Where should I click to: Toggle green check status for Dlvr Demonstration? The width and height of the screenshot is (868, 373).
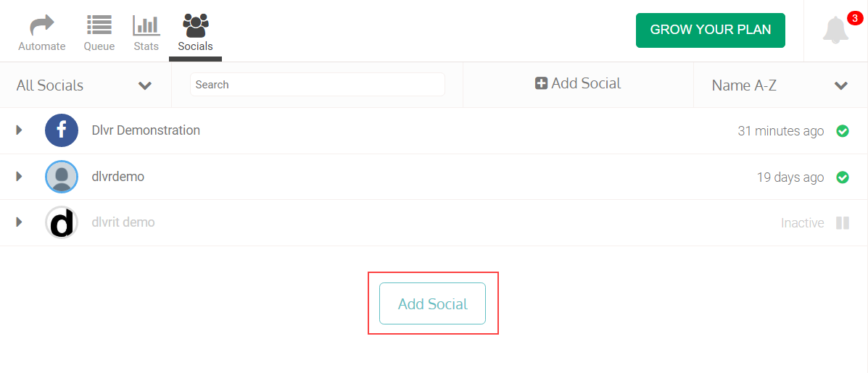(843, 131)
